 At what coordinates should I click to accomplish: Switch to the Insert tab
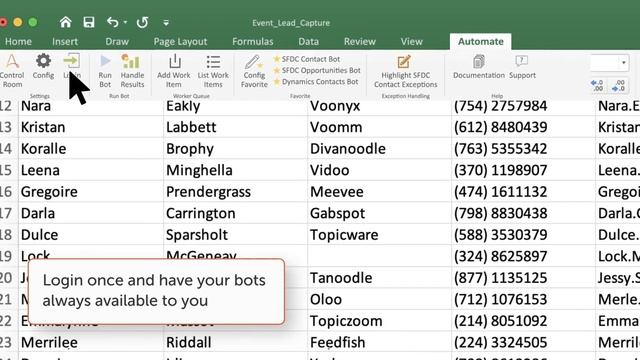pos(65,41)
